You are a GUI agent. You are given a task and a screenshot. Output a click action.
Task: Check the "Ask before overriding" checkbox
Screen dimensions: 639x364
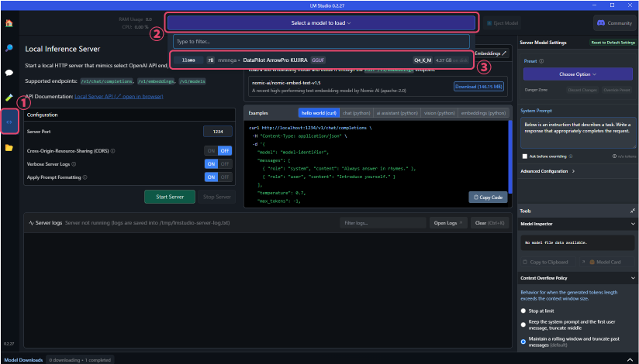point(526,156)
